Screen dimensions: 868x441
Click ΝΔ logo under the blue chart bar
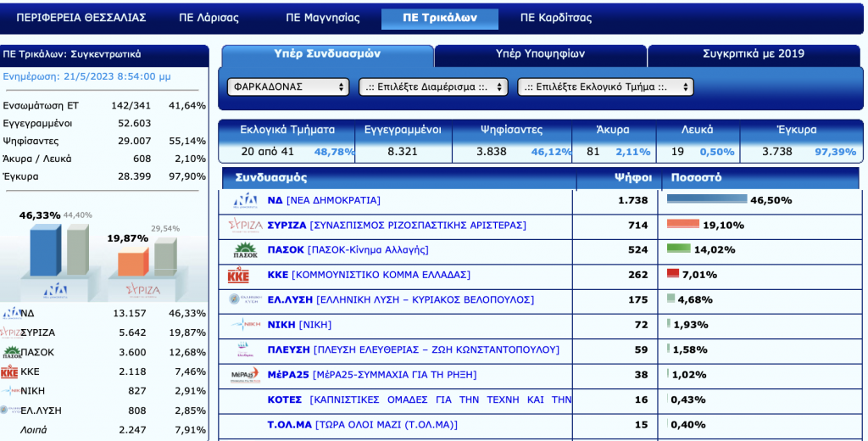[55, 289]
